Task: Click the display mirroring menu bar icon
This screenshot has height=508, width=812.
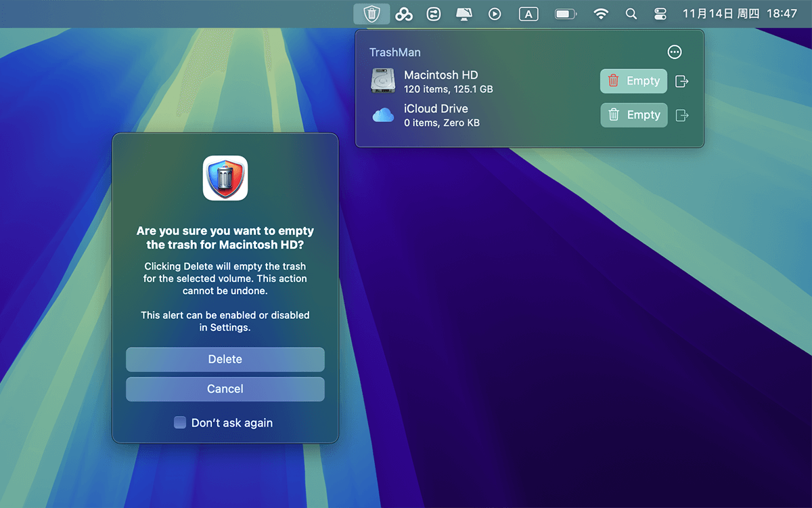Action: [464, 14]
